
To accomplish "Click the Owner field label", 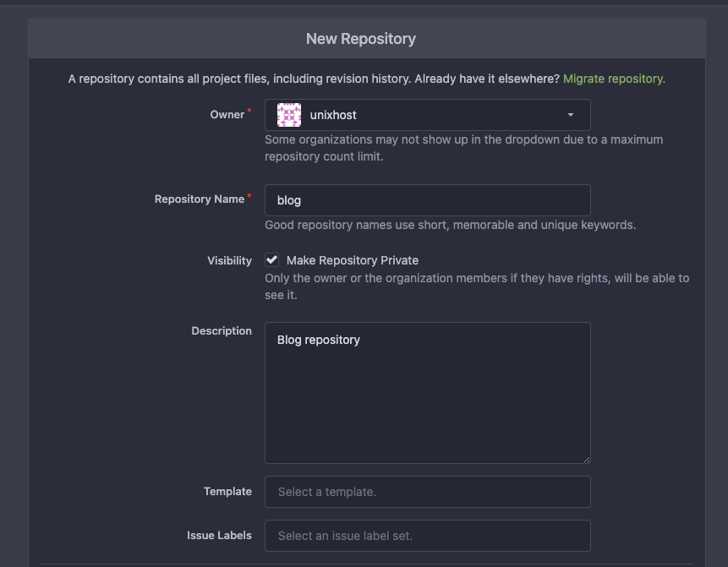I will tap(227, 115).
